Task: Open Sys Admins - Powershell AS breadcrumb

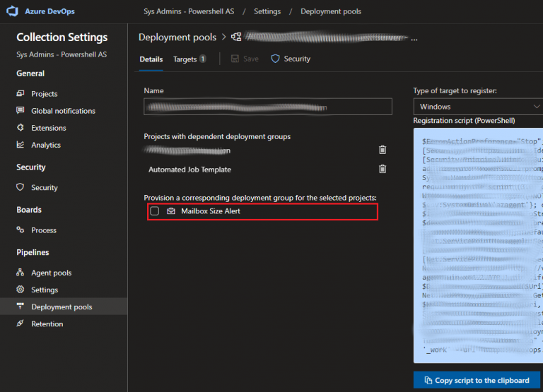Action: coord(189,11)
